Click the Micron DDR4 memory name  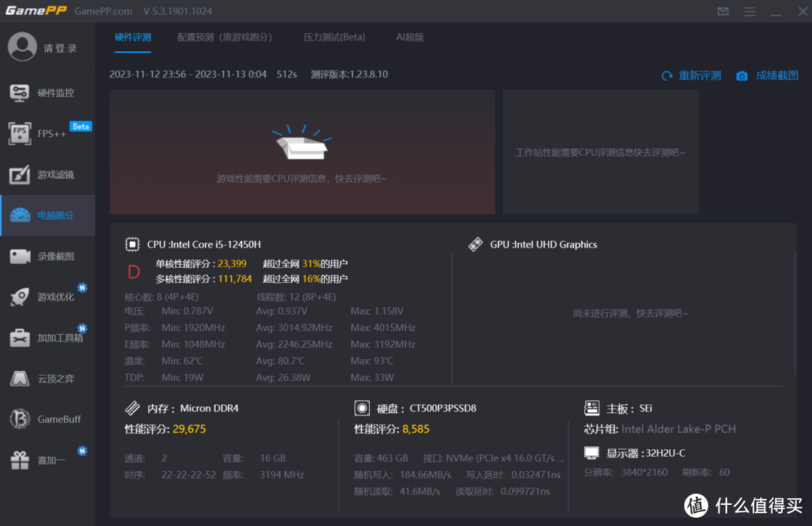[209, 409]
